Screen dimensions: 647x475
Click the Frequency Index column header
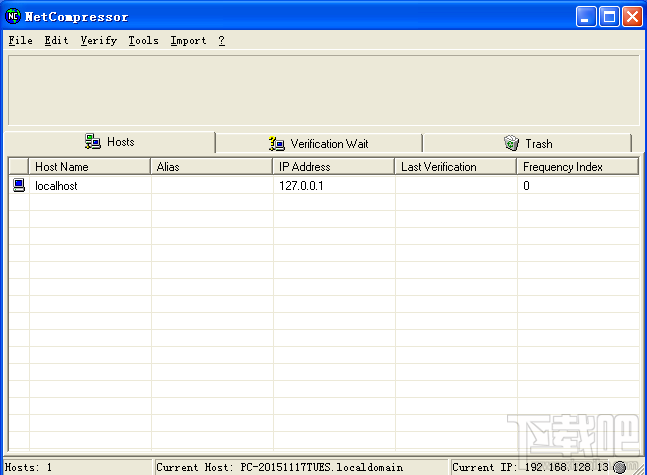point(578,167)
